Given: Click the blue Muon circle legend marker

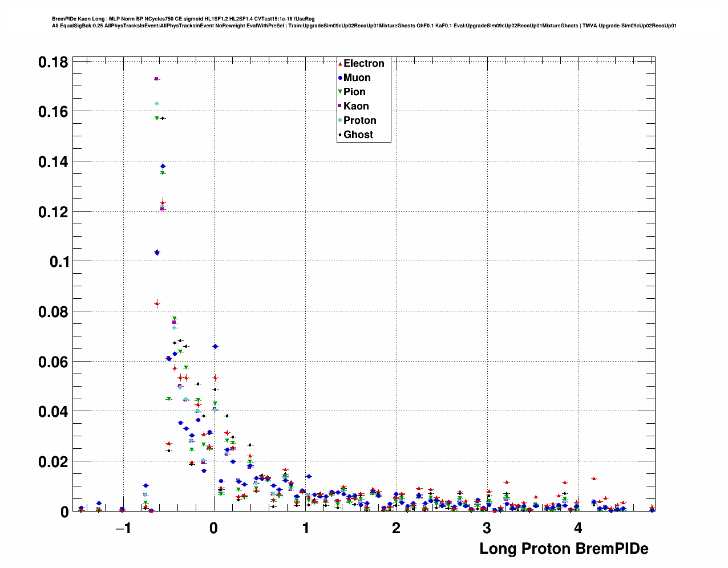Looking at the screenshot, I should pyautogui.click(x=340, y=78).
